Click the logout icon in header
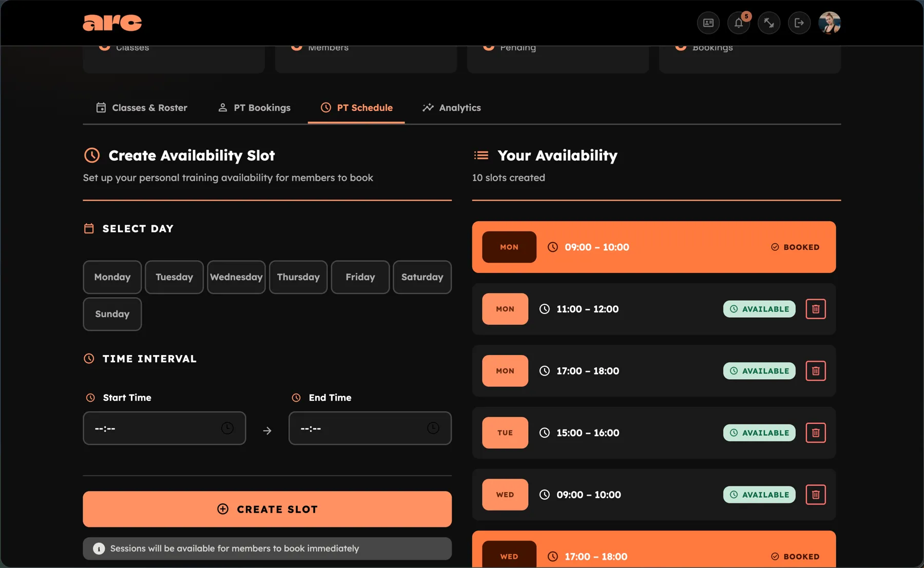This screenshot has width=924, height=568. (799, 23)
